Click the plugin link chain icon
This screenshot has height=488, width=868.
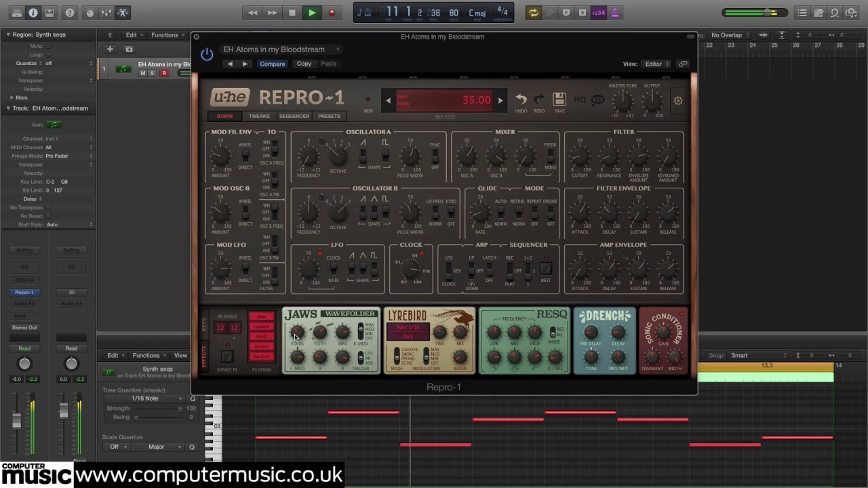[x=683, y=64]
